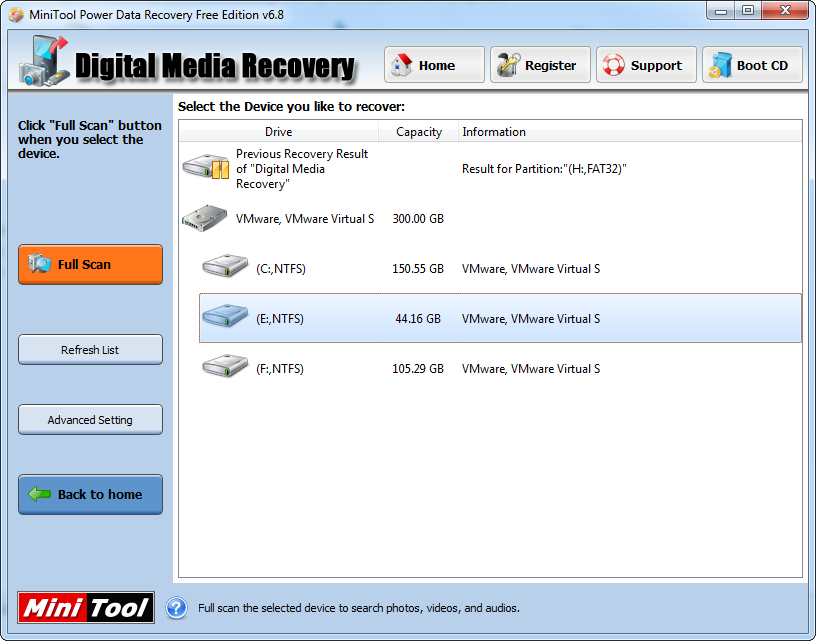This screenshot has height=641, width=816.
Task: Click the C: NTFS drive icon
Action: point(225,266)
